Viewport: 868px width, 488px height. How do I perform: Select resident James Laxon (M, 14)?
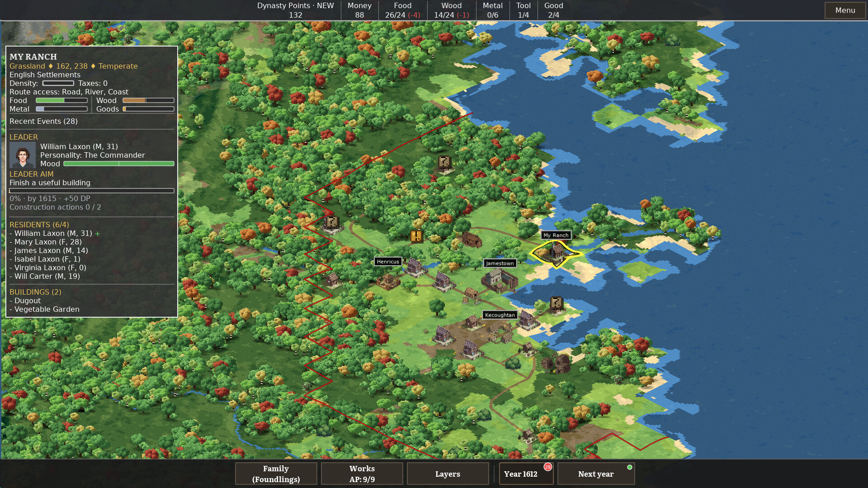coord(49,250)
